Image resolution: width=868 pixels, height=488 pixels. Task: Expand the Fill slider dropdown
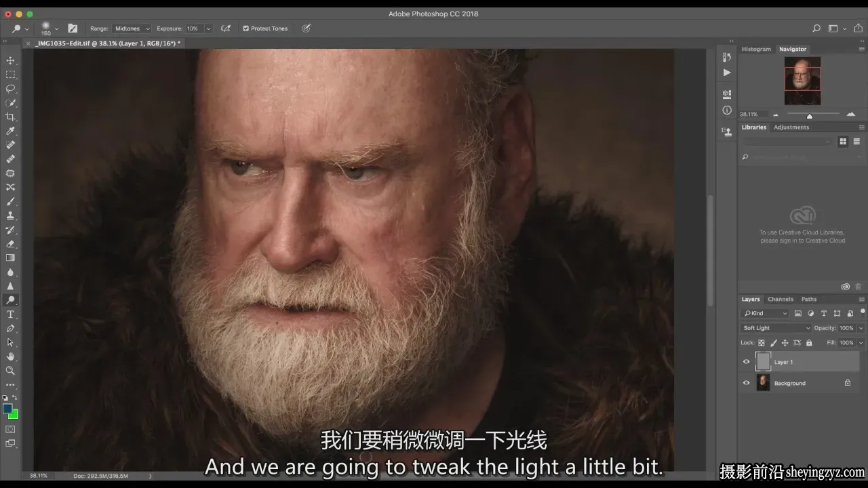[x=861, y=343]
